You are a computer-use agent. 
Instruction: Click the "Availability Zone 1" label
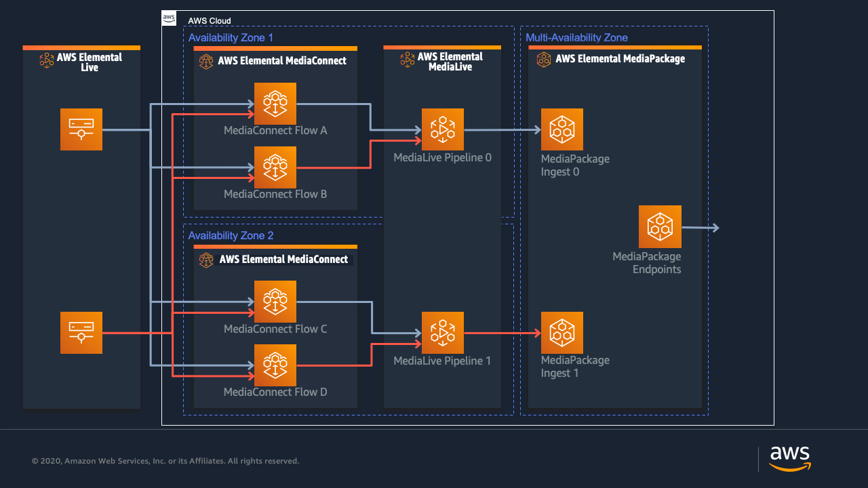pos(231,38)
